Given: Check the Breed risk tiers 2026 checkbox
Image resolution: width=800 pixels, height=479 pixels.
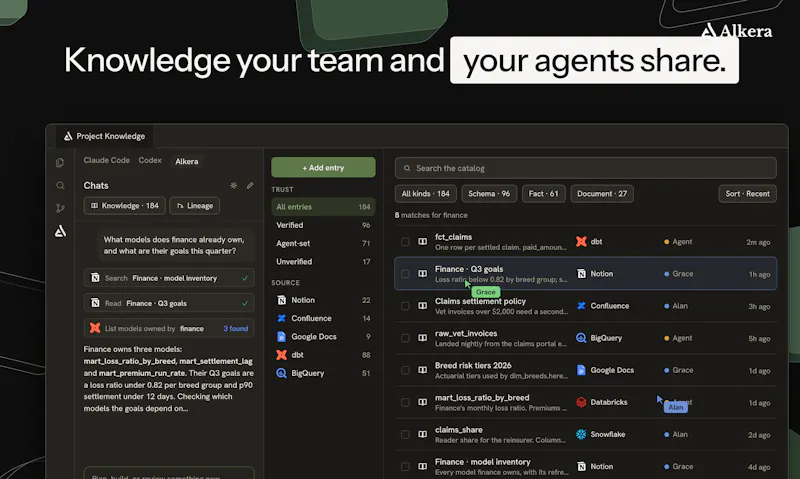Looking at the screenshot, I should click(x=405, y=370).
